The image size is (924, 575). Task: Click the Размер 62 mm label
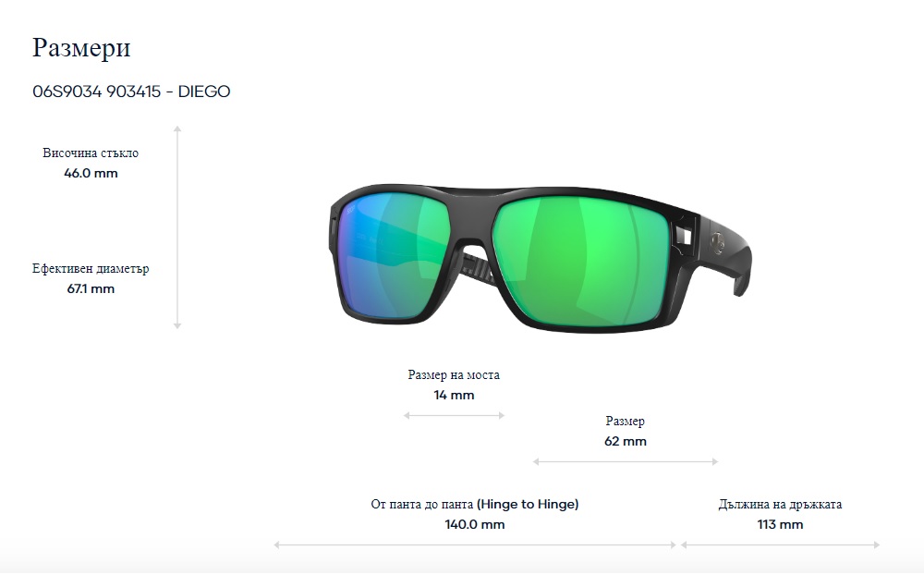(x=626, y=431)
